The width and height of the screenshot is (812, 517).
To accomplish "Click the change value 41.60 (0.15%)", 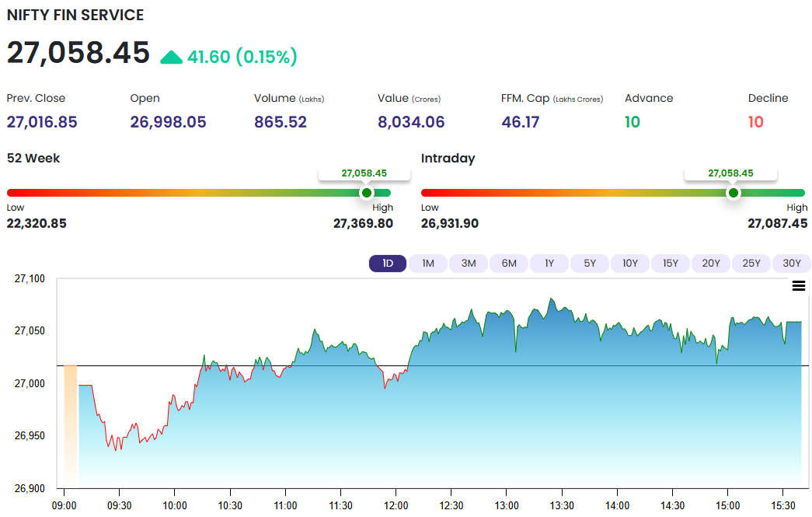I will 242,57.
